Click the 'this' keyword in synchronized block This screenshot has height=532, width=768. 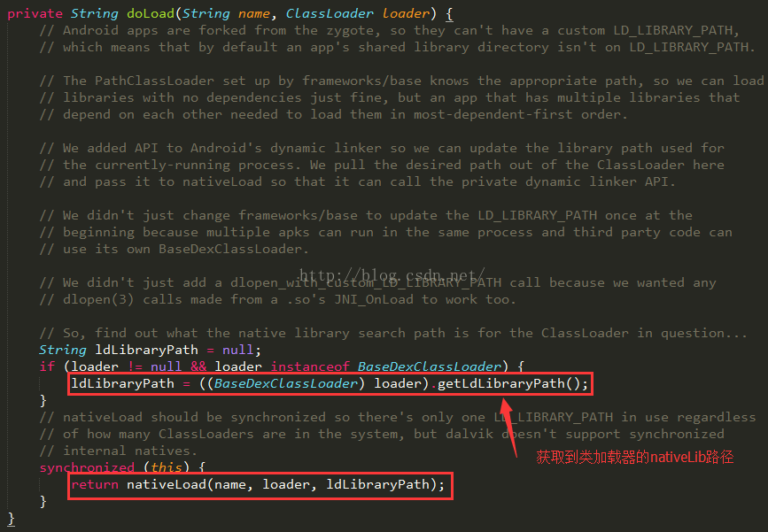pos(166,467)
